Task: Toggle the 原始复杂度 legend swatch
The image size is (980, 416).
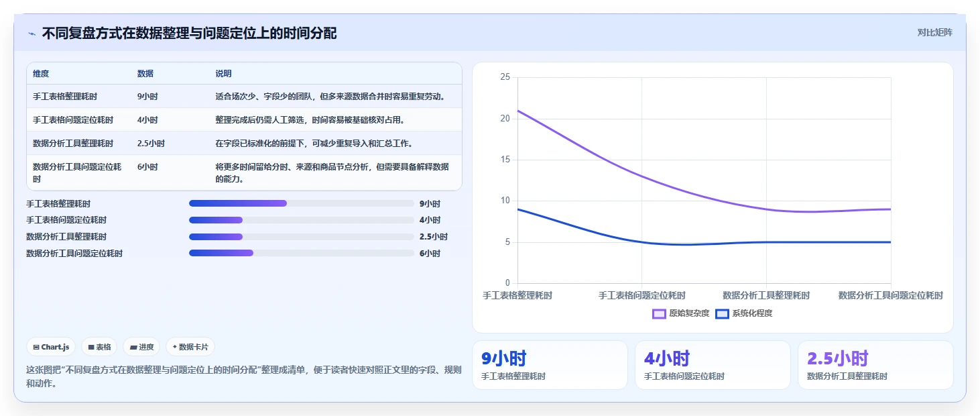Action: coord(659,313)
